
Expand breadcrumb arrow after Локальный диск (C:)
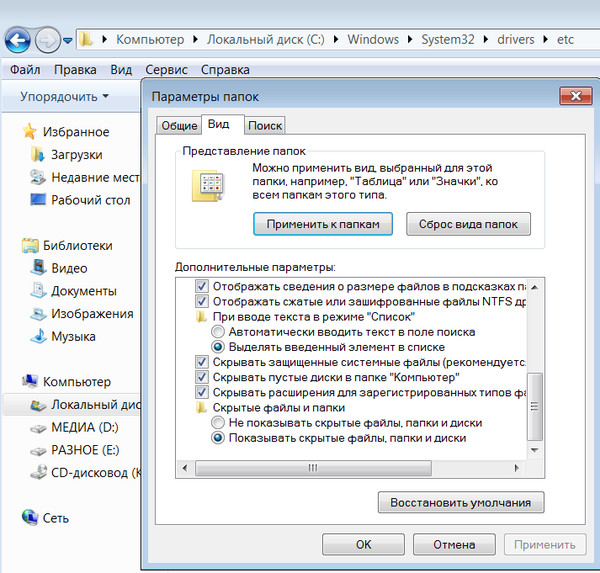[336, 39]
